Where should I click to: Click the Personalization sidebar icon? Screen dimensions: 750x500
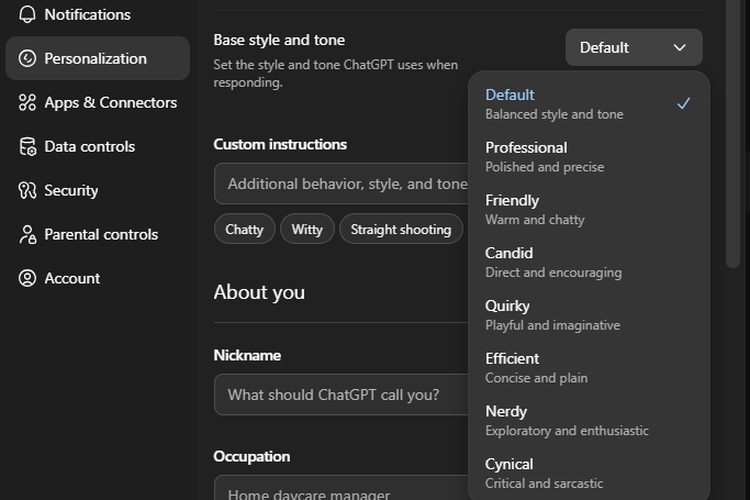(27, 58)
